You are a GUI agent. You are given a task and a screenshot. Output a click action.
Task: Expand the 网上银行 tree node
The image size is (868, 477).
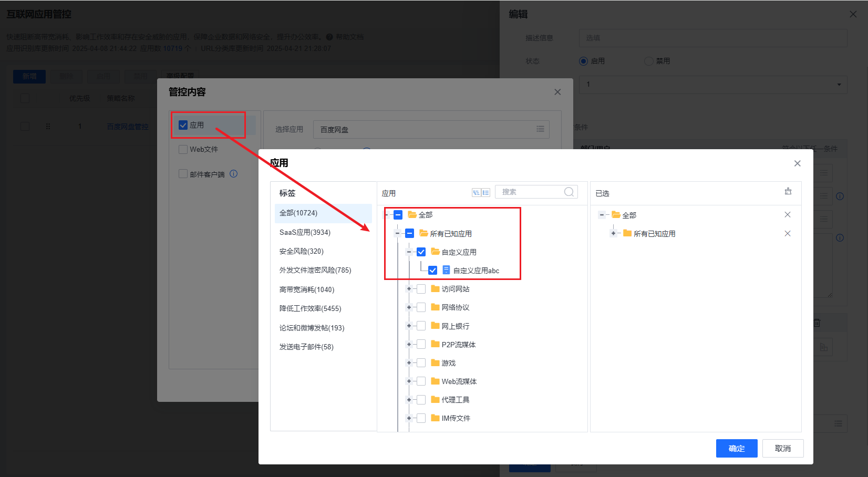[409, 326]
